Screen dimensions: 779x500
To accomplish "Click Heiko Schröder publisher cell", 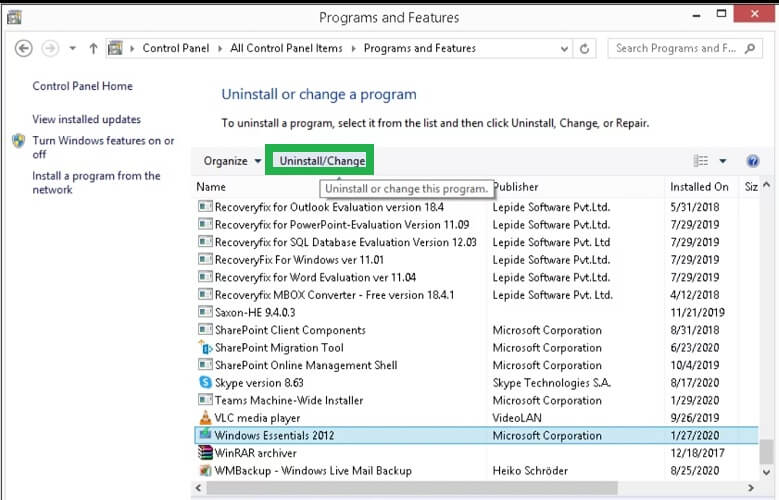I will pos(530,470).
